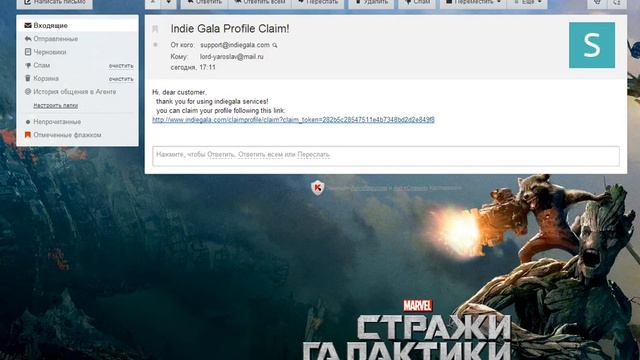Screen dimensions: 640x360
Task: Click search icon next to sender address
Action: pos(275,45)
